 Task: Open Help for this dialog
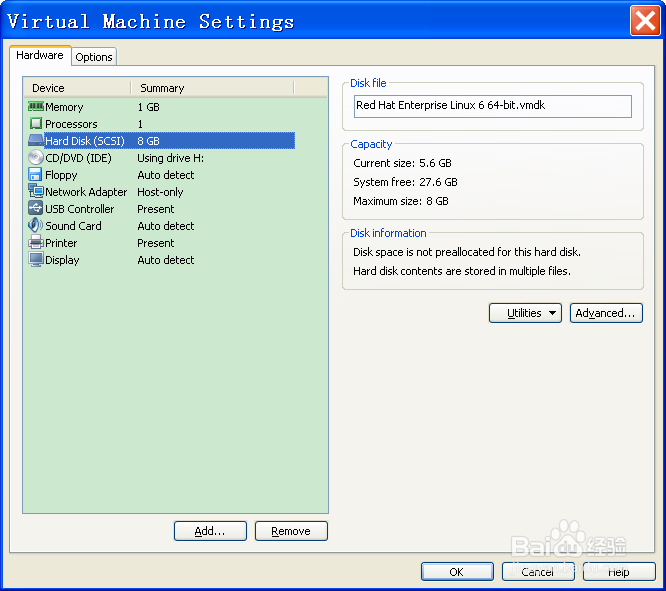click(619, 572)
